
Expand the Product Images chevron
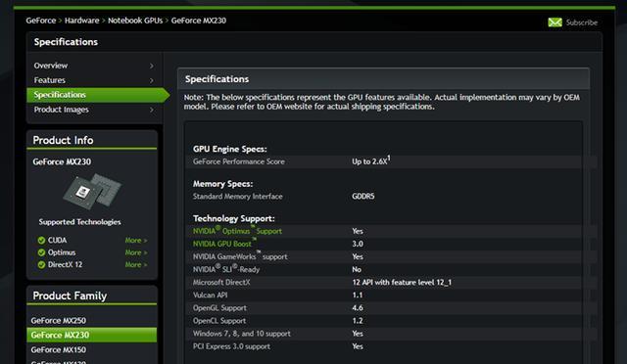pyautogui.click(x=152, y=110)
